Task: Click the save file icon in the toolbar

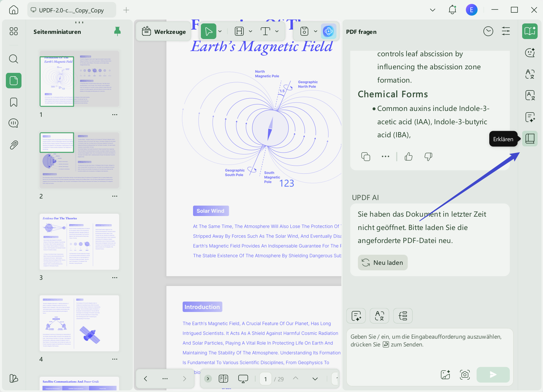Action: pos(304,31)
